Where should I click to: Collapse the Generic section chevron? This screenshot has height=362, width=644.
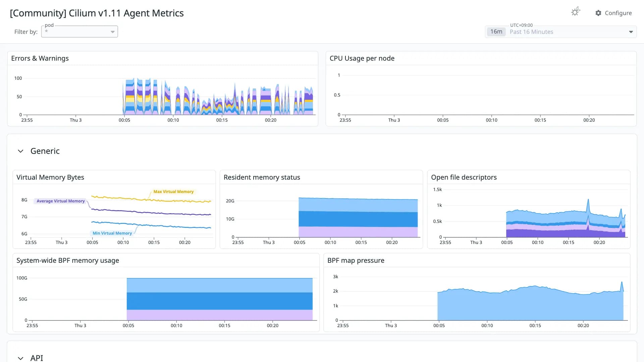[20, 151]
